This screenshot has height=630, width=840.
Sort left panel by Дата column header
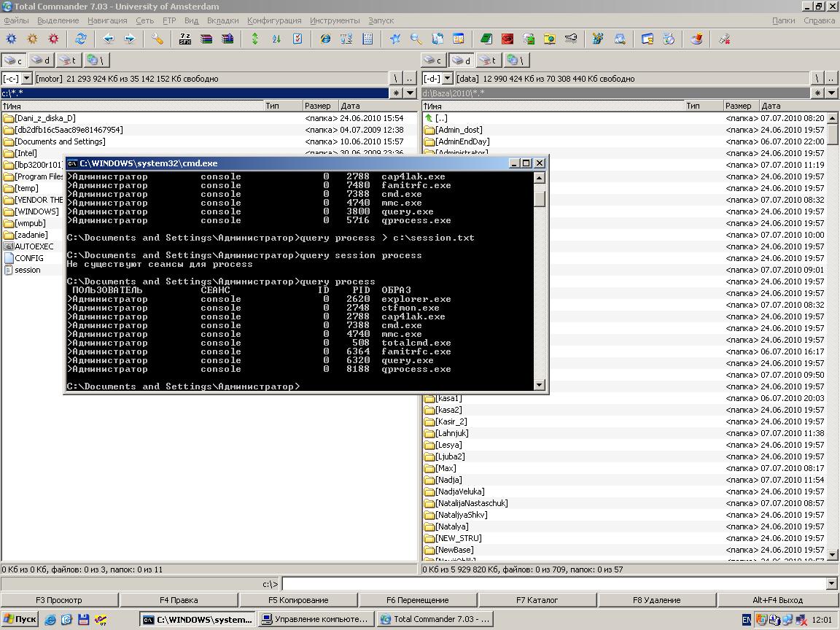pyautogui.click(x=378, y=106)
